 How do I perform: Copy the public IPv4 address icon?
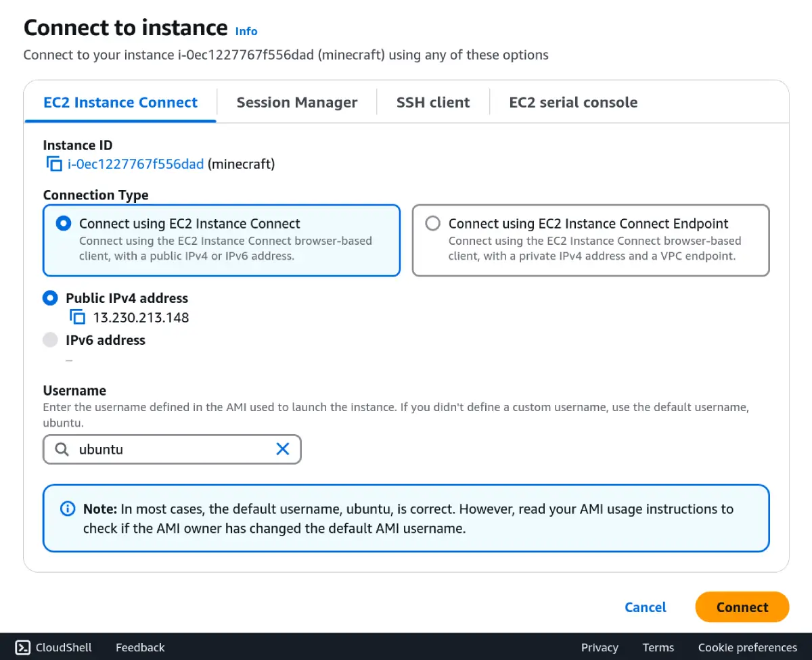point(77,317)
